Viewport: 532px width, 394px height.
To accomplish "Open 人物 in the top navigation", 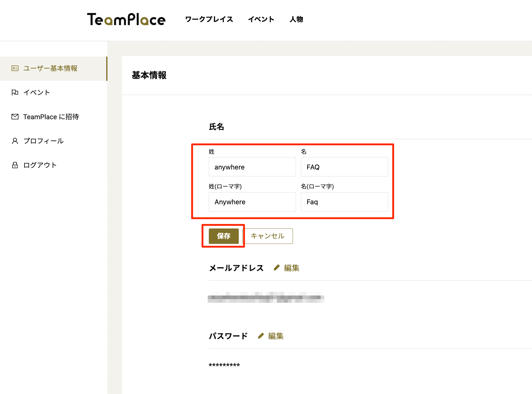I will [x=296, y=19].
